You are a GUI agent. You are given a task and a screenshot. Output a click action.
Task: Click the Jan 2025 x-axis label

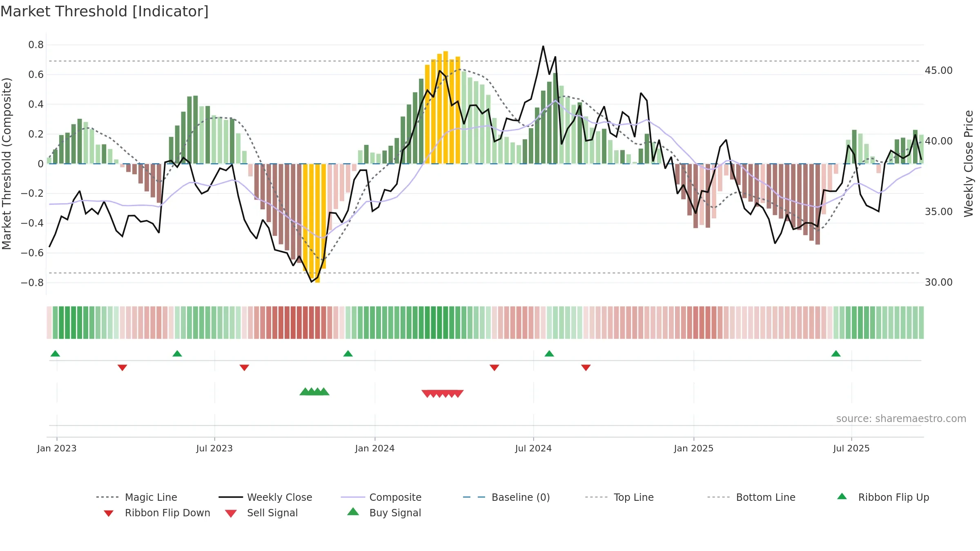[694, 448]
